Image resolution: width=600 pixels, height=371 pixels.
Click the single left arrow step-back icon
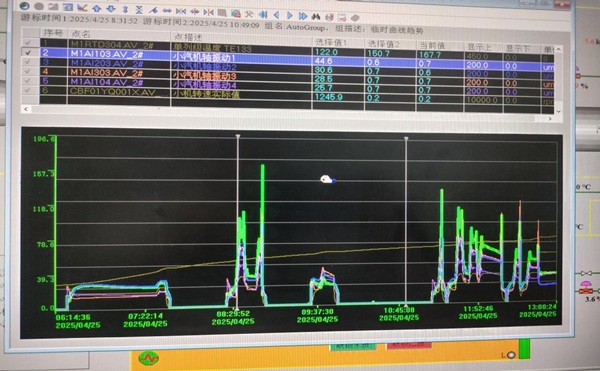click(276, 15)
